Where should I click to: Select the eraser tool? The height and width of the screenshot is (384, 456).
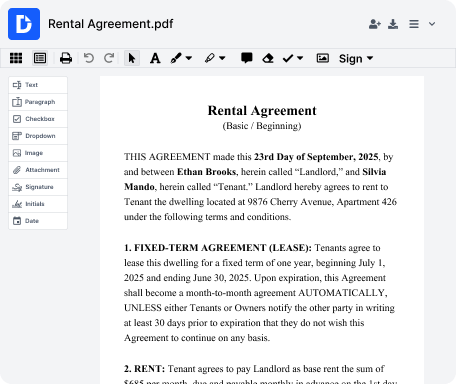(268, 58)
